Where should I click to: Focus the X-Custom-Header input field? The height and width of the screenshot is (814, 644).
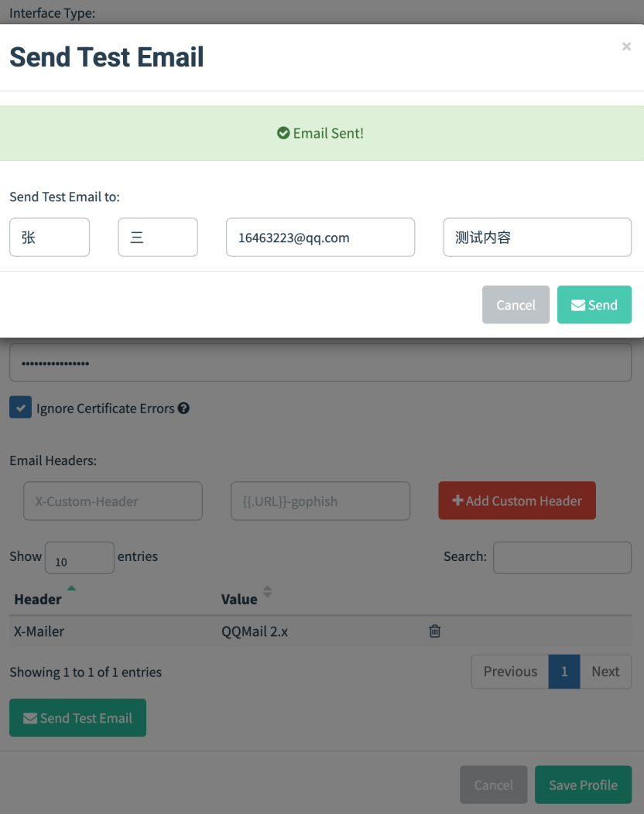113,501
